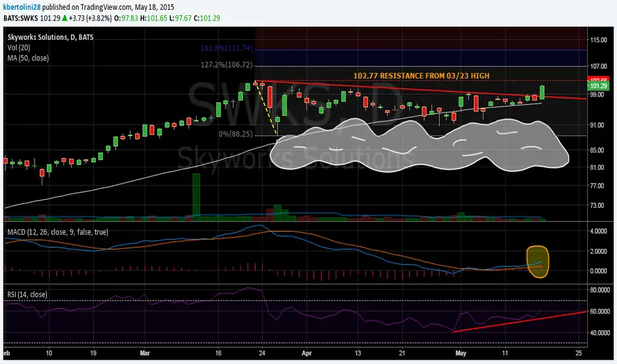Image resolution: width=617 pixels, height=364 pixels.
Task: Click the 161.8%(111.74) Fibonacci label
Action: point(226,48)
